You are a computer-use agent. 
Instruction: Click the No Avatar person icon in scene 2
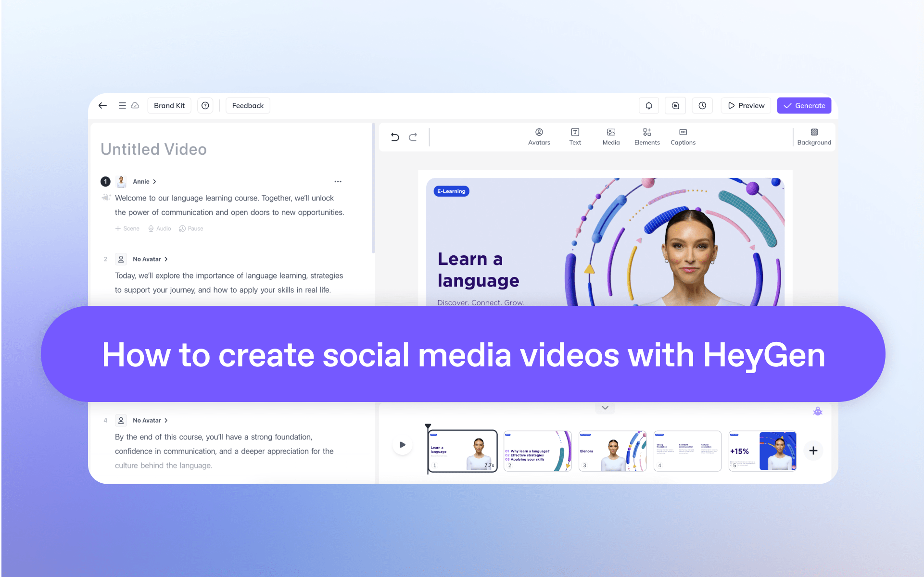coord(121,259)
